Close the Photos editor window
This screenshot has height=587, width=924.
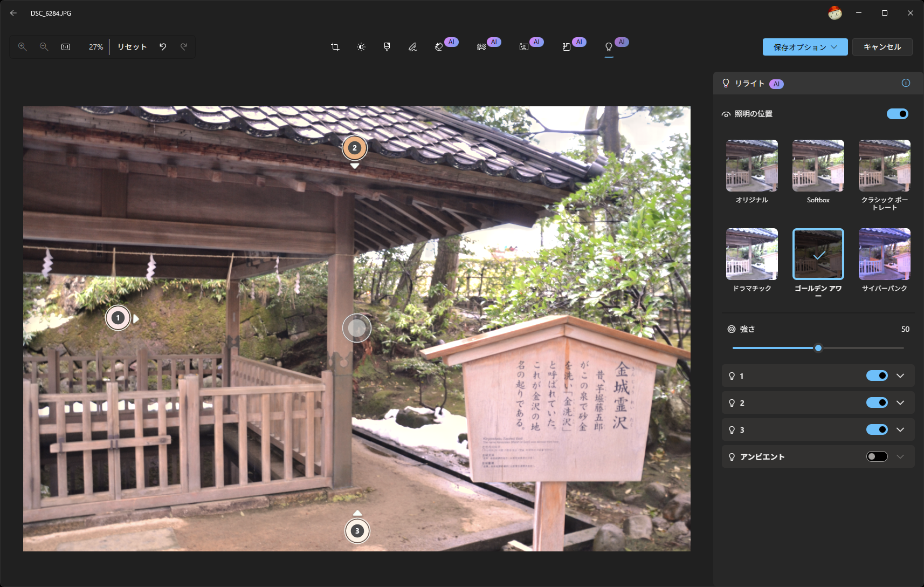coord(911,13)
